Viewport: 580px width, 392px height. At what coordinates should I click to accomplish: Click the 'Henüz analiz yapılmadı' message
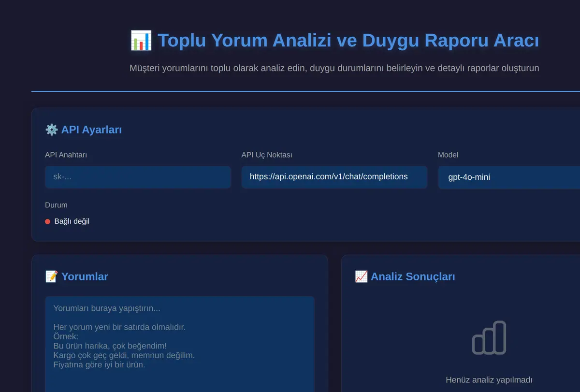click(489, 380)
